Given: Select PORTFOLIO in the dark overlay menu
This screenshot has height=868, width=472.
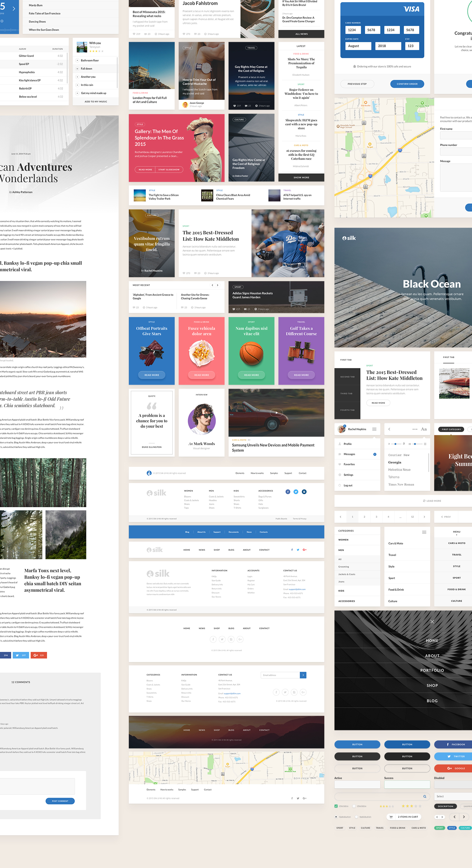Looking at the screenshot, I should tap(432, 670).
